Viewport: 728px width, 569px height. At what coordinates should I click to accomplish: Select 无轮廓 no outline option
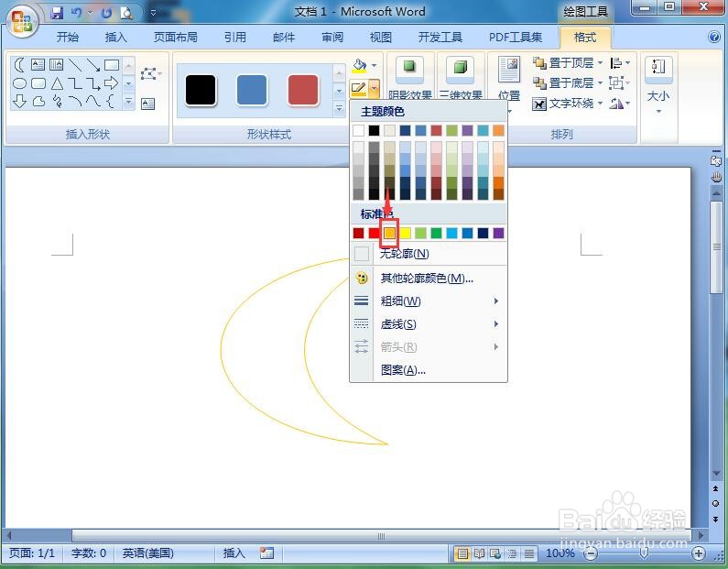[x=428, y=254]
